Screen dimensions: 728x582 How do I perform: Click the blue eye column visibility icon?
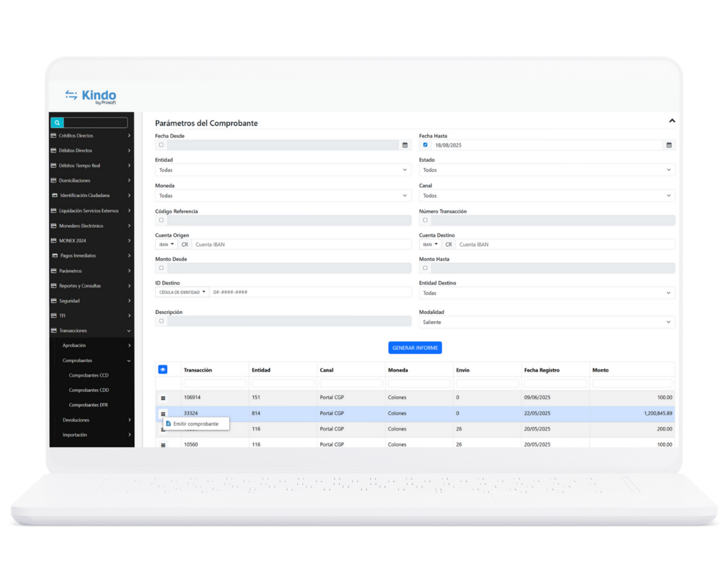162,370
